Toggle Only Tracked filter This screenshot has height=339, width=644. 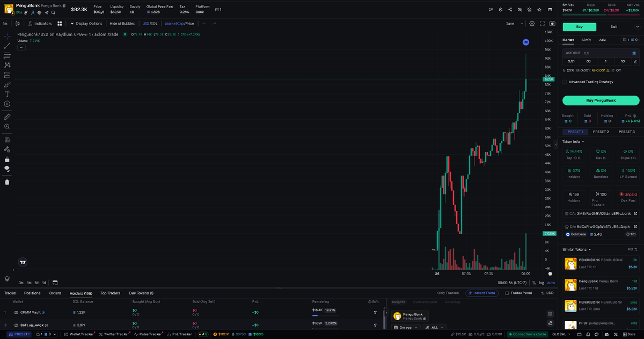448,293
